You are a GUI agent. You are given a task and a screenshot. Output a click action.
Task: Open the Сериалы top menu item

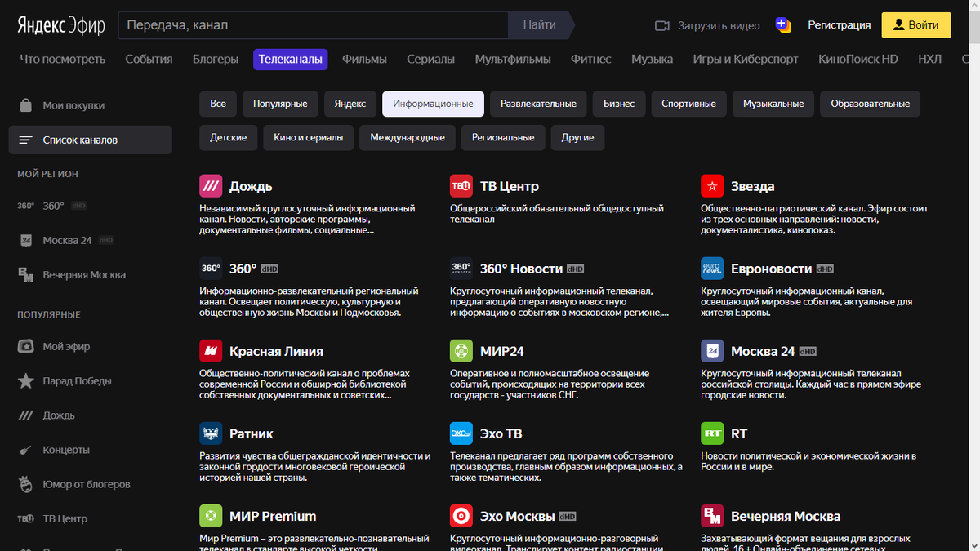coord(431,59)
